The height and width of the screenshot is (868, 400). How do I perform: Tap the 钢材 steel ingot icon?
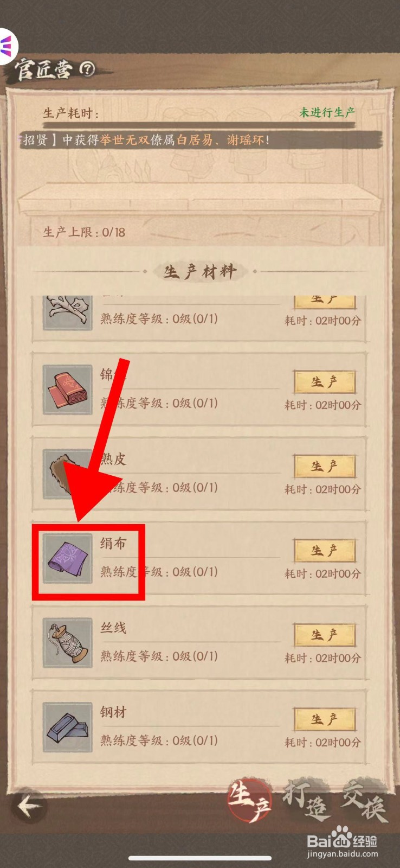(67, 727)
